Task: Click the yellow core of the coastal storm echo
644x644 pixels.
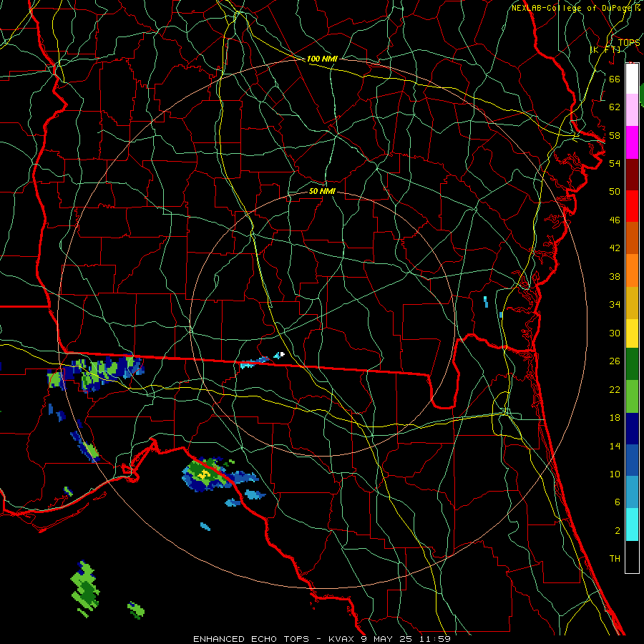Action: click(203, 475)
